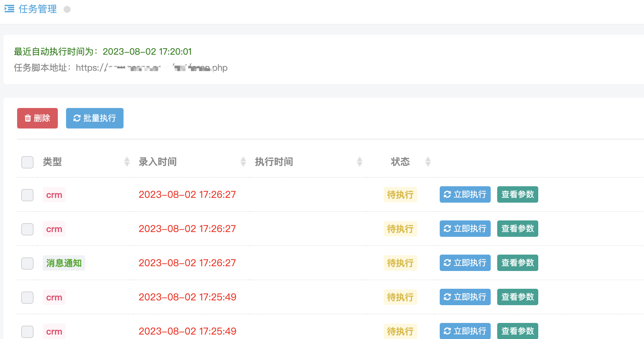644x339 pixels.
Task: Sort by the 执行时间 column arrows
Action: 360,162
